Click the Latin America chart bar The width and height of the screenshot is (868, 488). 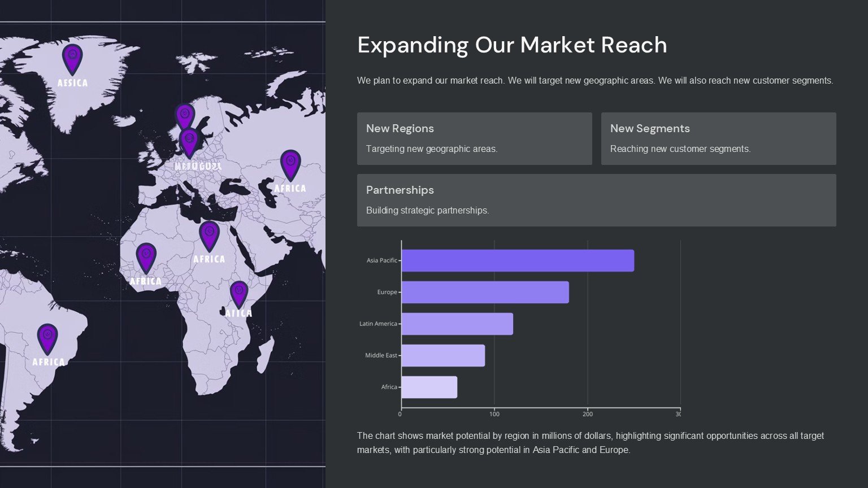pyautogui.click(x=457, y=324)
